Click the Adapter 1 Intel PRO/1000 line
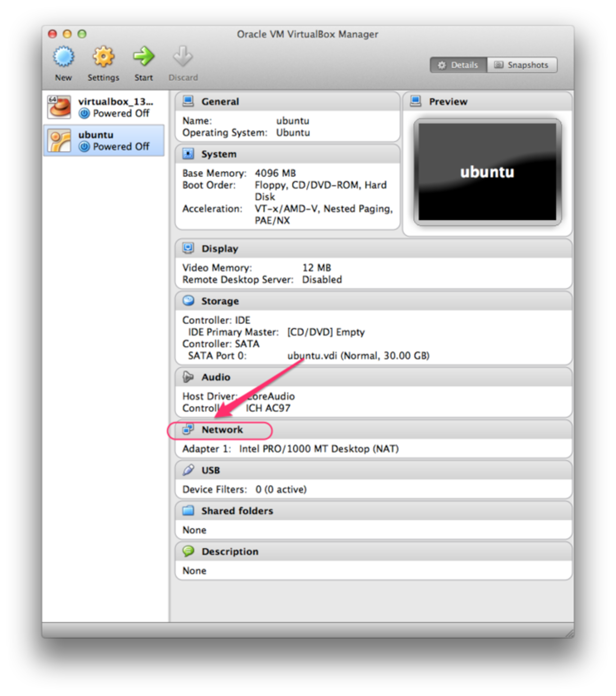616x696 pixels. [290, 449]
